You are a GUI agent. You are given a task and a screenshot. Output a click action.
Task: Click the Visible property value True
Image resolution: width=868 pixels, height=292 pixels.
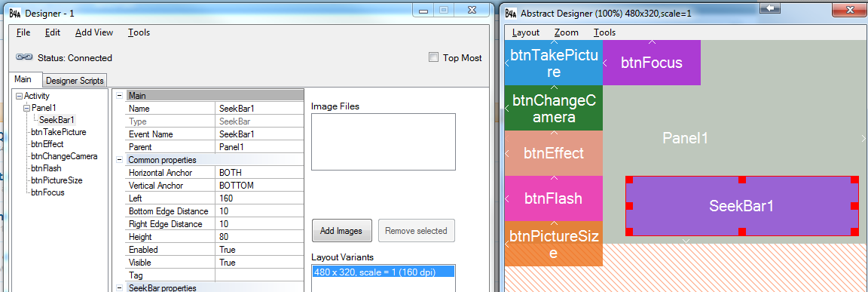(x=259, y=262)
